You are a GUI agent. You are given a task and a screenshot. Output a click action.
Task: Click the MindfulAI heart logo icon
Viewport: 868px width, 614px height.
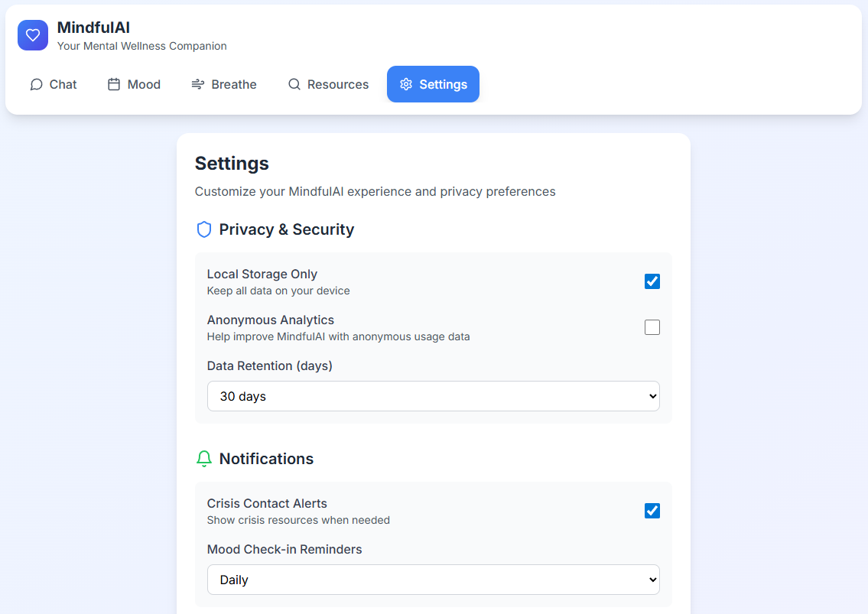pyautogui.click(x=33, y=35)
